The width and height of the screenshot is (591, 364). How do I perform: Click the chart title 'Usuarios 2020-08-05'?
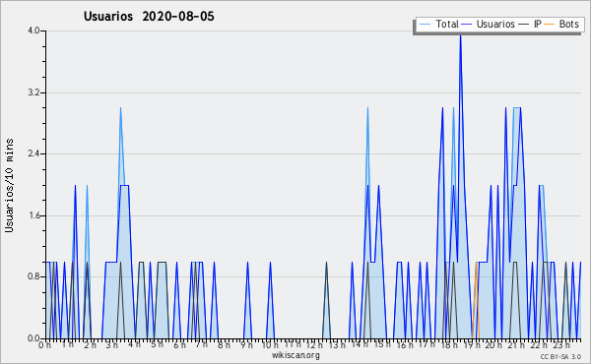(149, 17)
